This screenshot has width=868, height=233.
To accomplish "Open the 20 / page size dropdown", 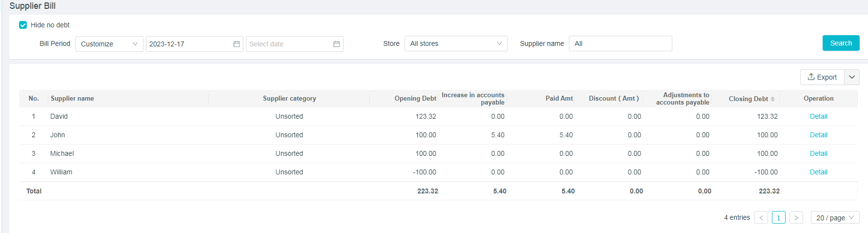I will (x=835, y=218).
